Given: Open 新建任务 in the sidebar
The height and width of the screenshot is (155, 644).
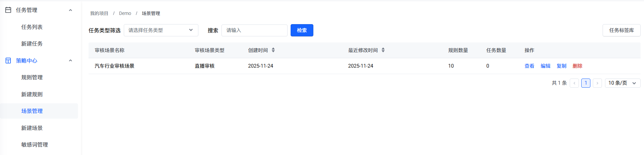Looking at the screenshot, I should pyautogui.click(x=32, y=44).
